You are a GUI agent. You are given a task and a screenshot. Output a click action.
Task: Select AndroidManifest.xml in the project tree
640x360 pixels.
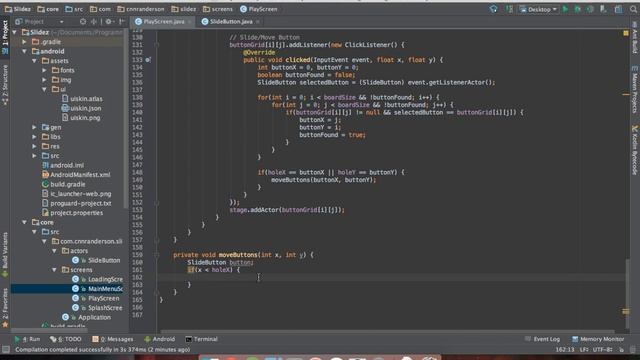point(76,175)
